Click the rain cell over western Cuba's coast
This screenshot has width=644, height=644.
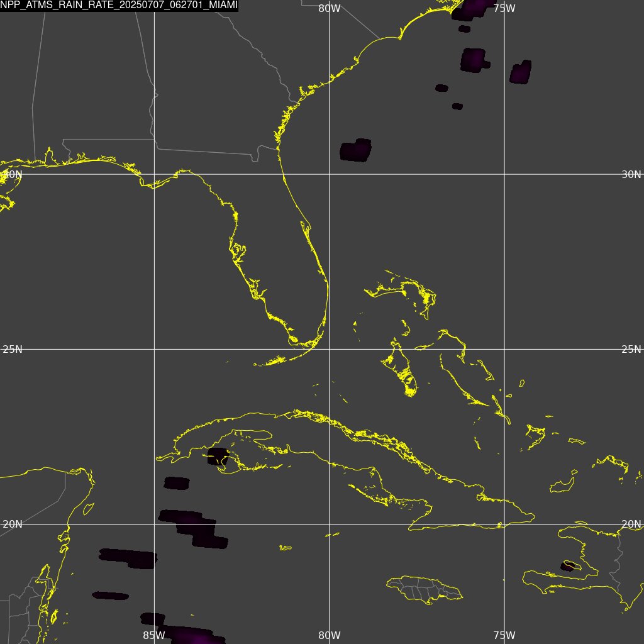218,457
